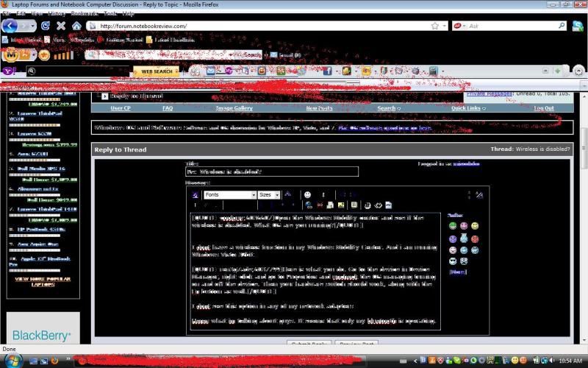Click the insert image icon in editor
Viewport: 588px width, 368px height.
(x=341, y=205)
